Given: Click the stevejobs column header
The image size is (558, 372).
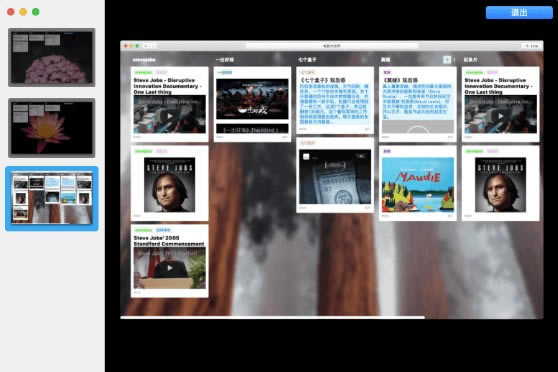Looking at the screenshot, I should (x=144, y=60).
